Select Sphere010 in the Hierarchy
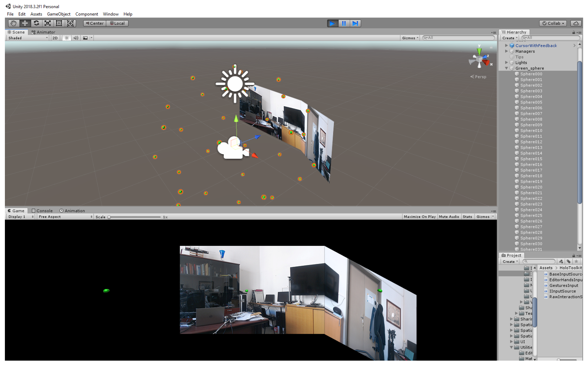Image resolution: width=588 pixels, height=366 pixels. point(531,130)
